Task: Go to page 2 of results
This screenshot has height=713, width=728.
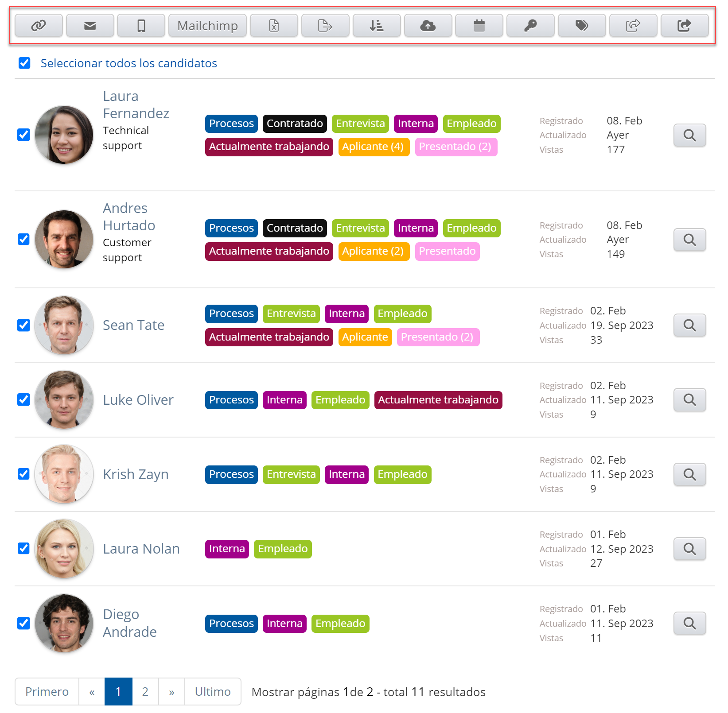Action: point(145,692)
